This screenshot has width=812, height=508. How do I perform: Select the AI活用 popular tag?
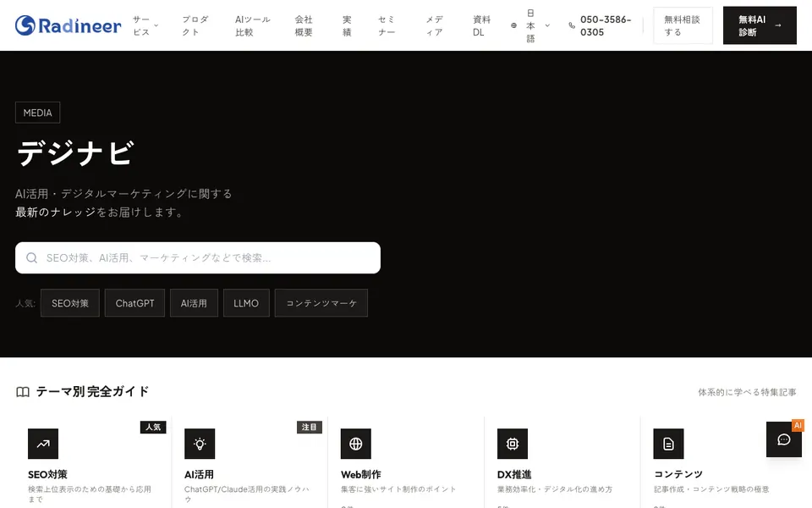(x=194, y=303)
